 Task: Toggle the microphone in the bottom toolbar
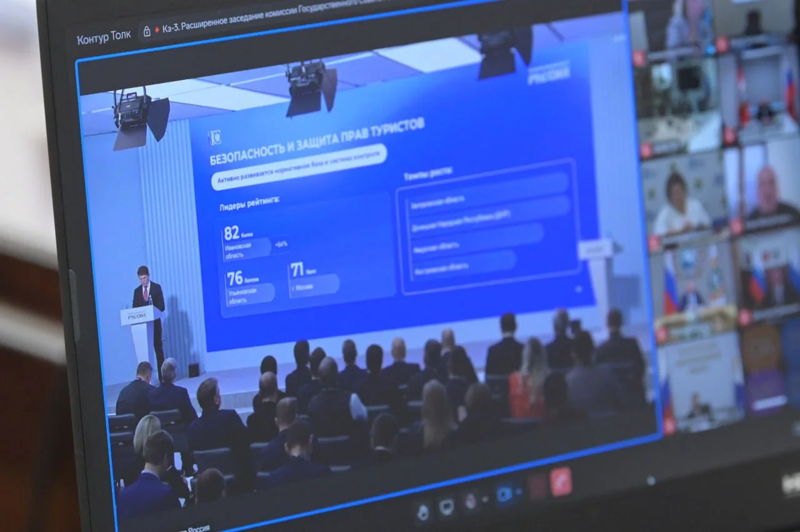(x=470, y=501)
